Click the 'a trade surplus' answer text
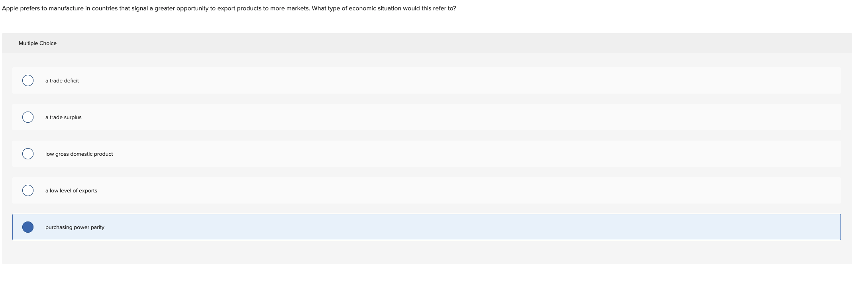 pyautogui.click(x=64, y=117)
